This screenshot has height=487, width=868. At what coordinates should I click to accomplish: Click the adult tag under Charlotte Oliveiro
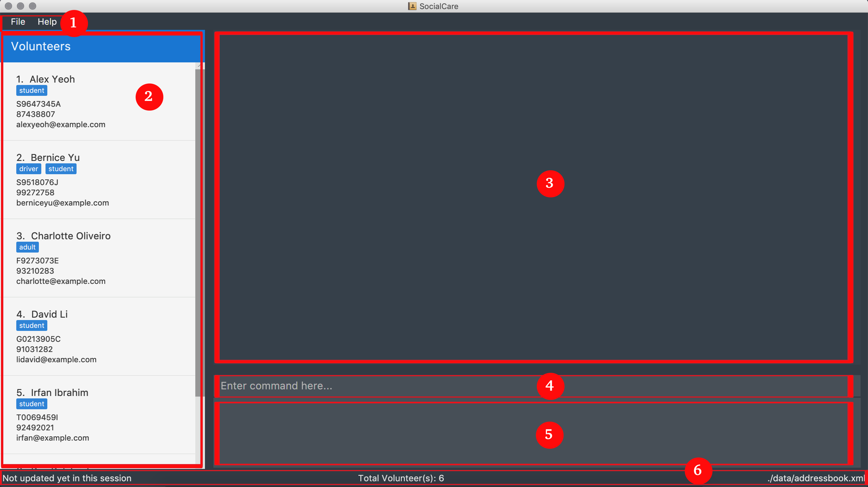(27, 247)
